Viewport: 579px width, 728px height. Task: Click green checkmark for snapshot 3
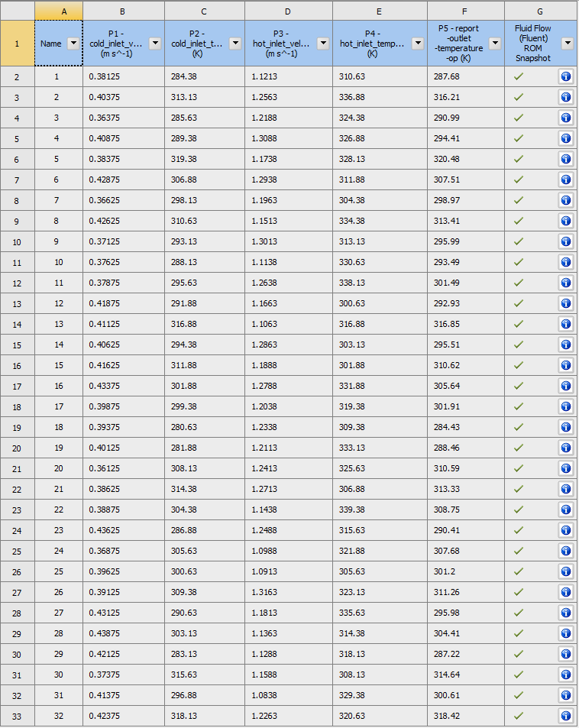click(x=518, y=118)
